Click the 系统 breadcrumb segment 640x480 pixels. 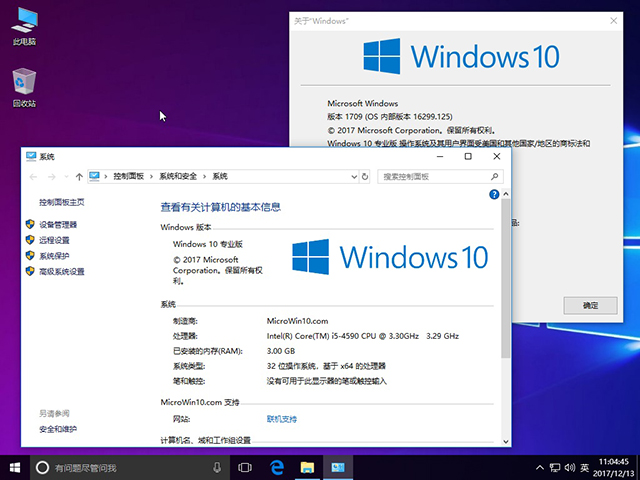point(220,176)
